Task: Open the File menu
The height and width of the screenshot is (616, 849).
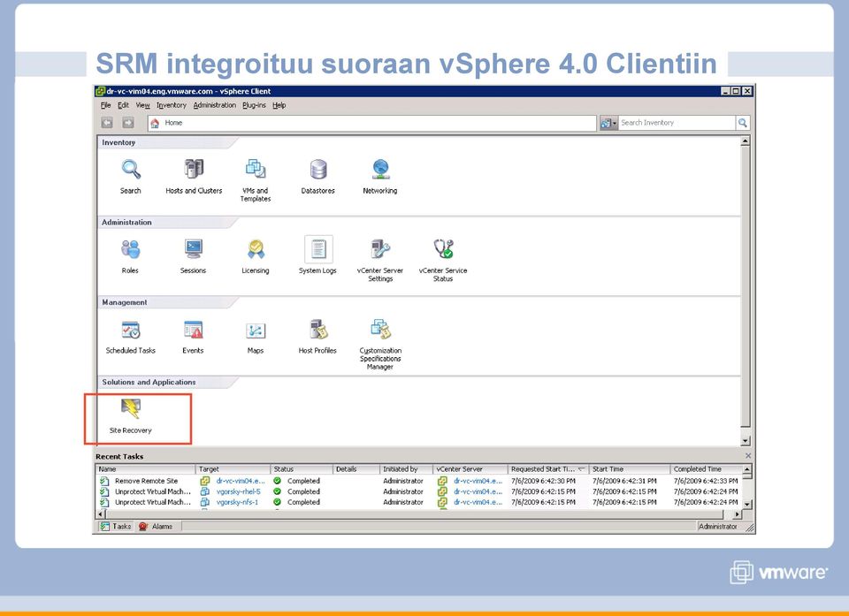Action: tap(105, 105)
